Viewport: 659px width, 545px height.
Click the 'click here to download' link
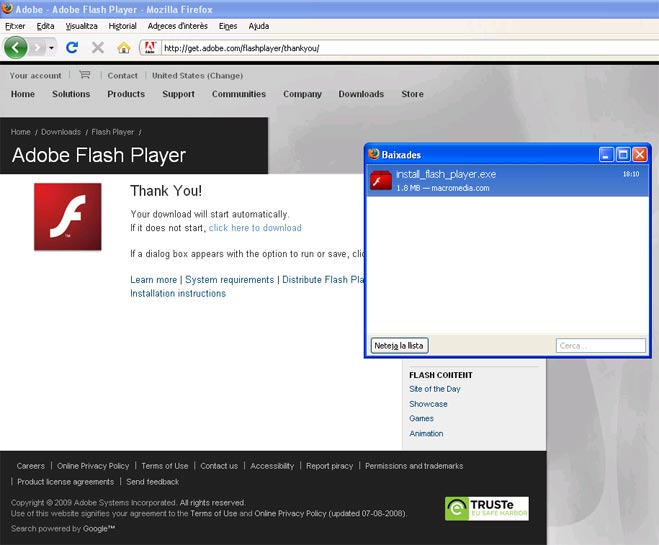[255, 228]
